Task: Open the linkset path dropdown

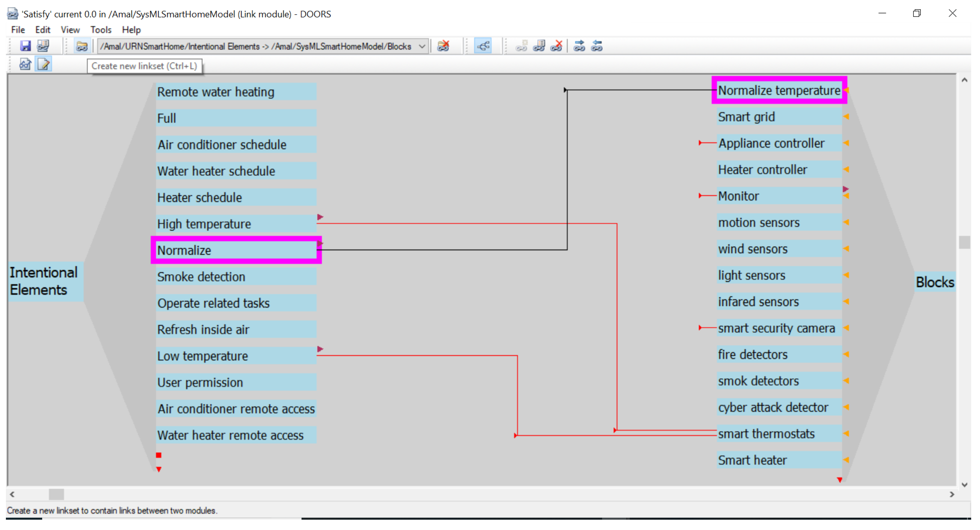Action: (422, 46)
